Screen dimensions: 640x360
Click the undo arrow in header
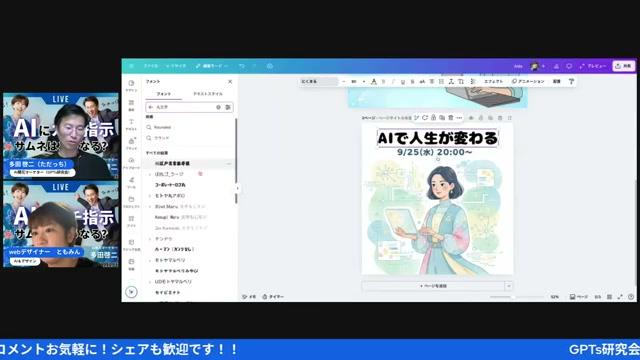(242, 66)
